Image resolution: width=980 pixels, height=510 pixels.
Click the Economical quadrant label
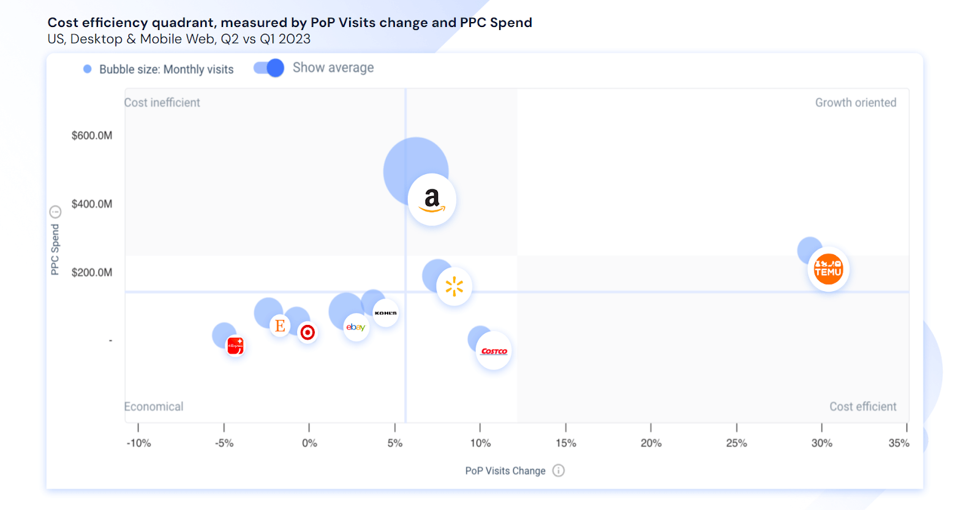point(154,406)
